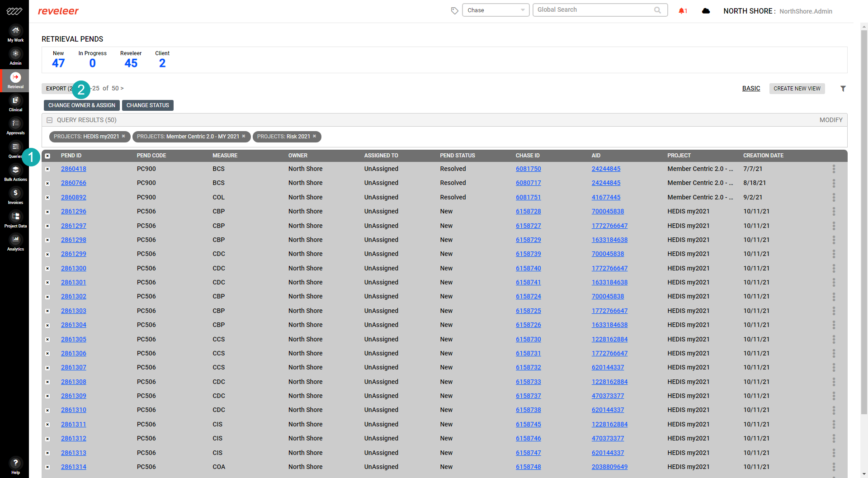Open row menu for pend 2860418
The image size is (868, 478).
click(x=834, y=169)
